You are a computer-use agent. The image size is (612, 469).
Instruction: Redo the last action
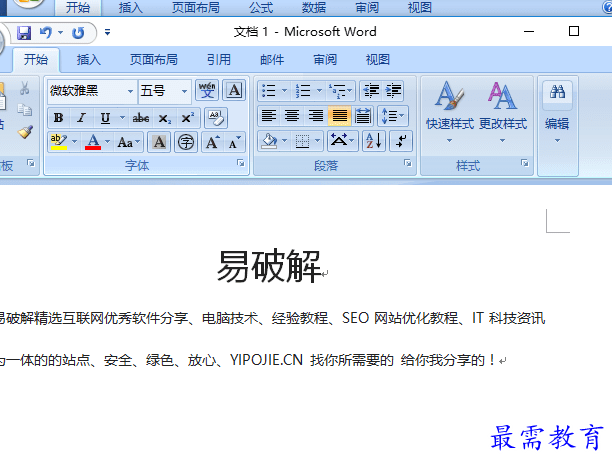(78, 33)
